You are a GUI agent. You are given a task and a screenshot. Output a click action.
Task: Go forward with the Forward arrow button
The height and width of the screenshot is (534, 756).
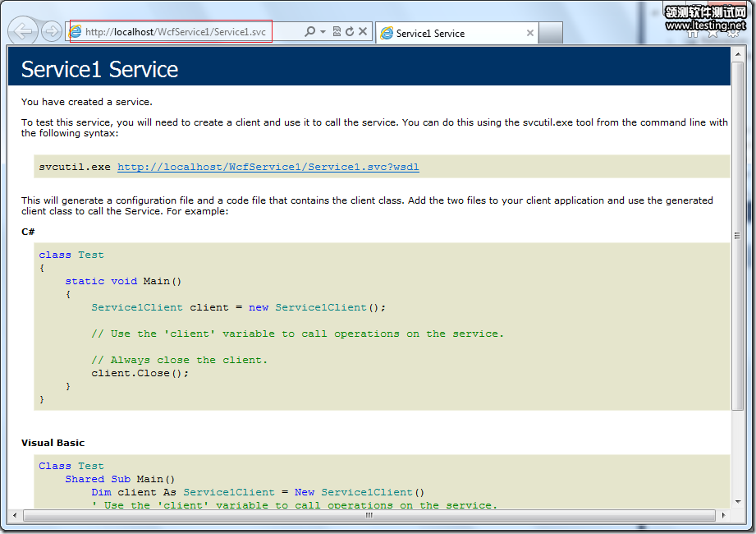[51, 32]
